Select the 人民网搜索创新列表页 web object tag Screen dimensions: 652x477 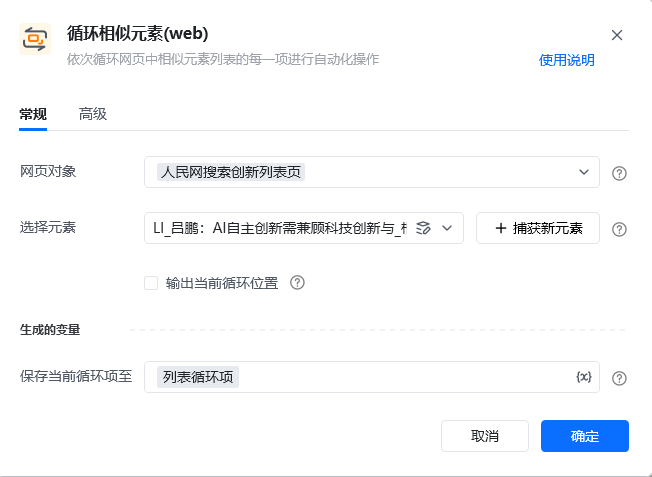click(231, 172)
